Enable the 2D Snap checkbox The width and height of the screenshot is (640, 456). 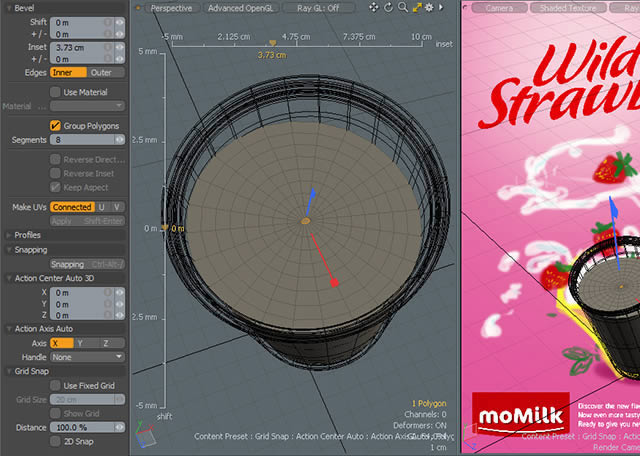pyautogui.click(x=55, y=441)
